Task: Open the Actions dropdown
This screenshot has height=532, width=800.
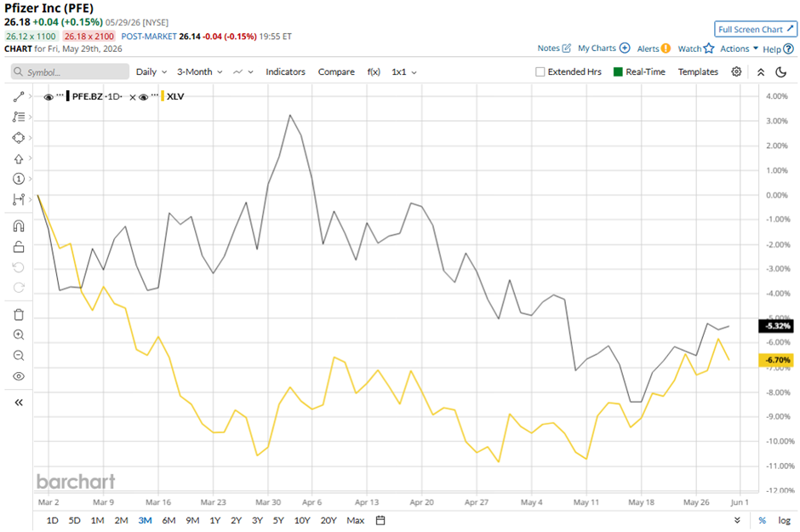Action: 739,49
